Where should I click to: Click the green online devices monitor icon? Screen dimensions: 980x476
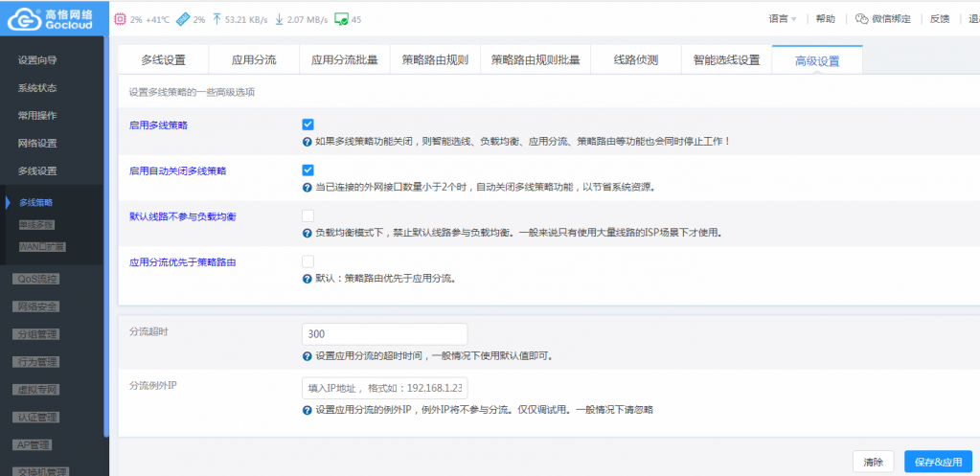point(341,19)
